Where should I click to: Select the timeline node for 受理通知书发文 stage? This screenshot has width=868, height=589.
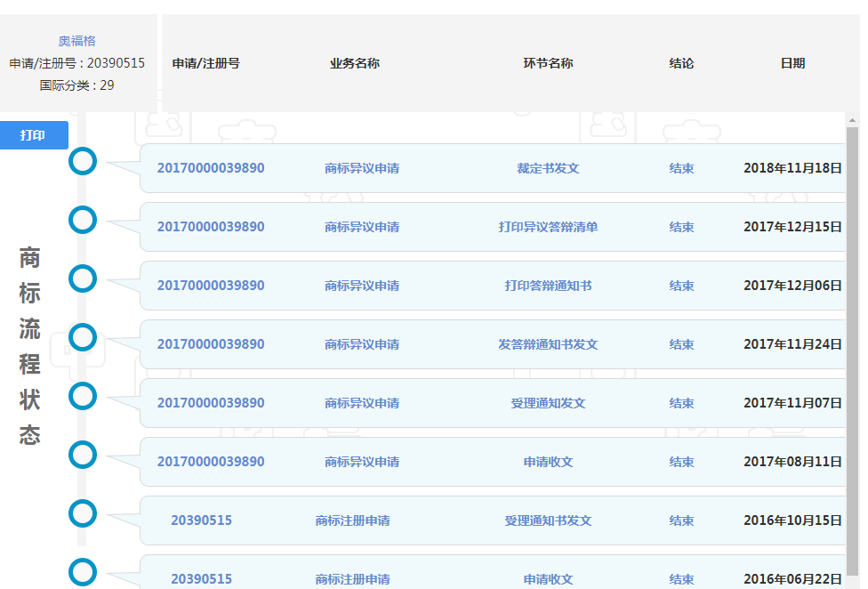tap(82, 513)
